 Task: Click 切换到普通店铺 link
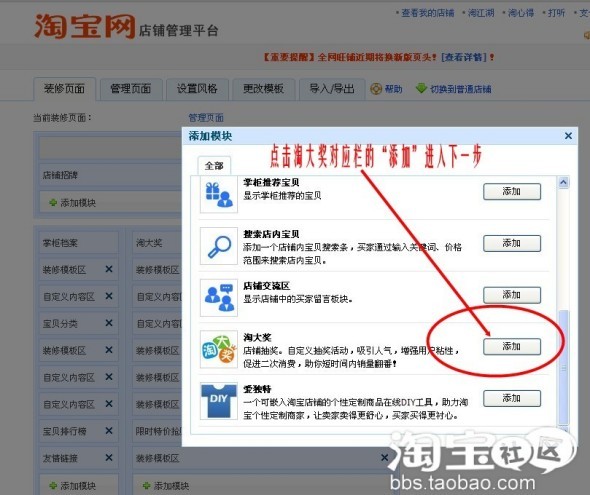461,89
